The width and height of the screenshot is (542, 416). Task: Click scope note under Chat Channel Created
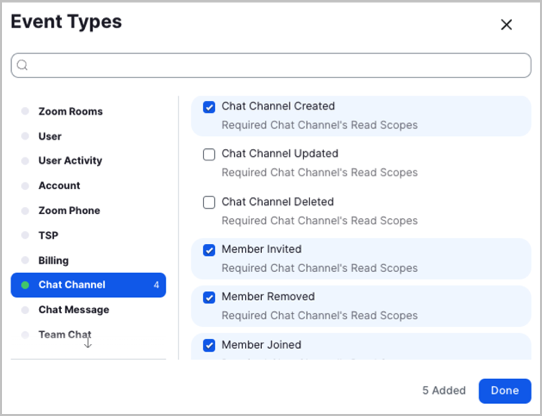[319, 125]
